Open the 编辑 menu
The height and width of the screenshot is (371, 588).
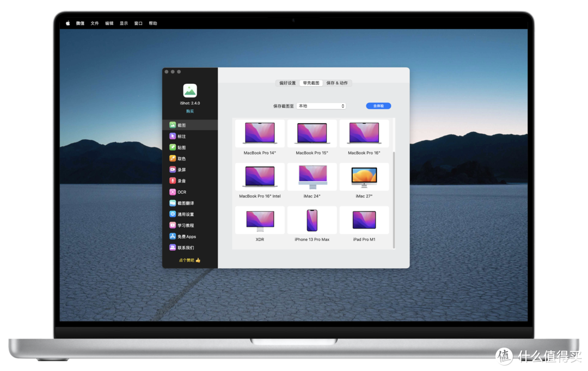tap(109, 23)
